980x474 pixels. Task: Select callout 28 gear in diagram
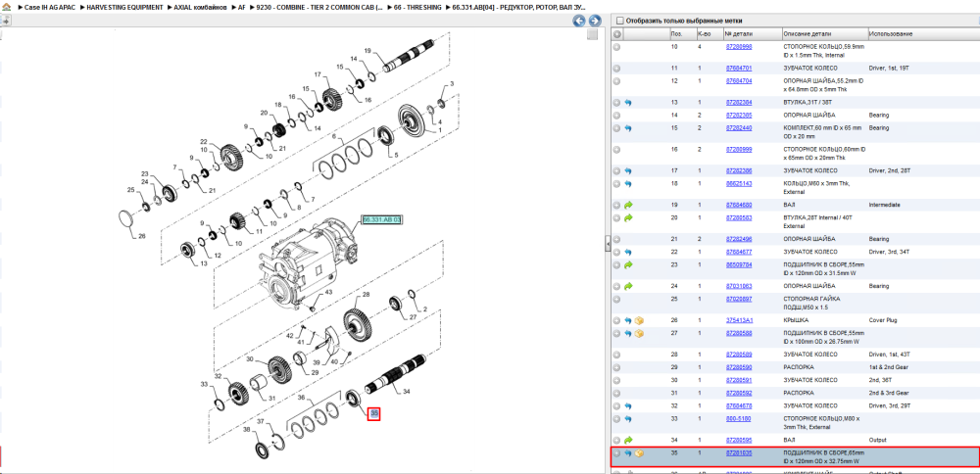[x=367, y=294]
